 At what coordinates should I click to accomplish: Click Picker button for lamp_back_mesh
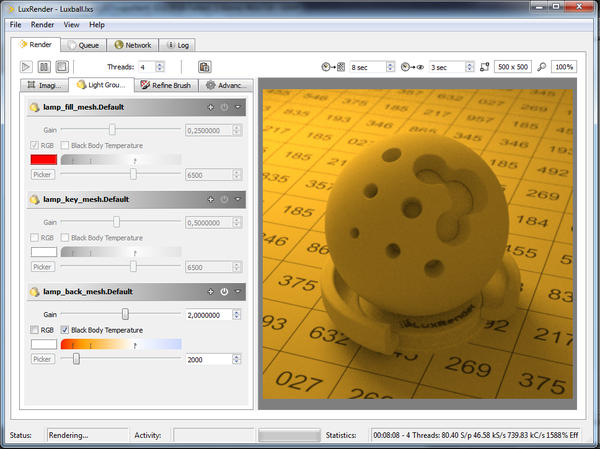click(x=42, y=359)
